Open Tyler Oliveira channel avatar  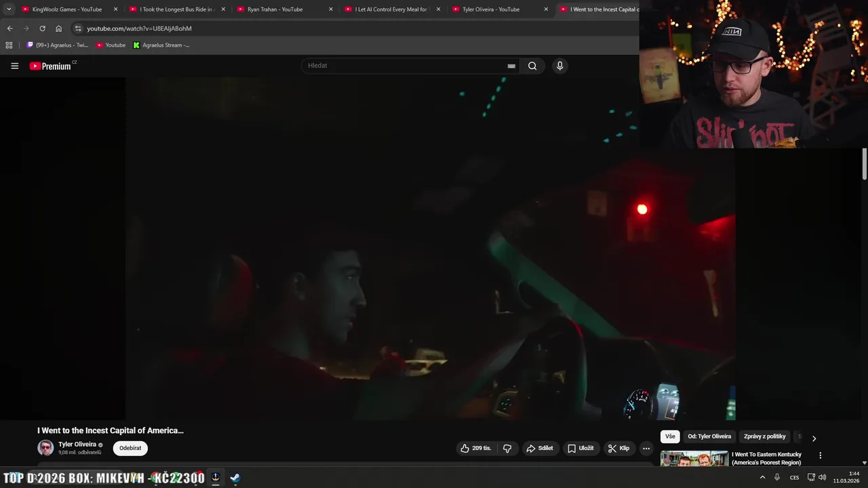[45, 447]
